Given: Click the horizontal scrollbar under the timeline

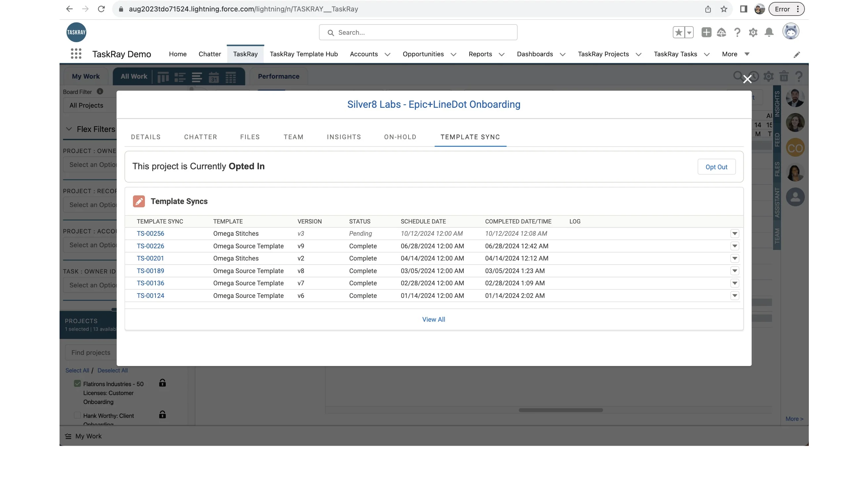Looking at the screenshot, I should (561, 410).
